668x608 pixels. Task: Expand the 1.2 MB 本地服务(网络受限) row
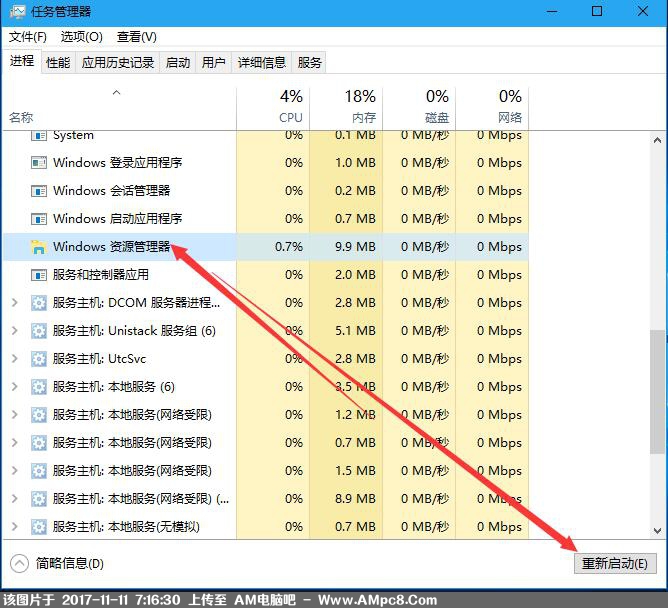(14, 415)
